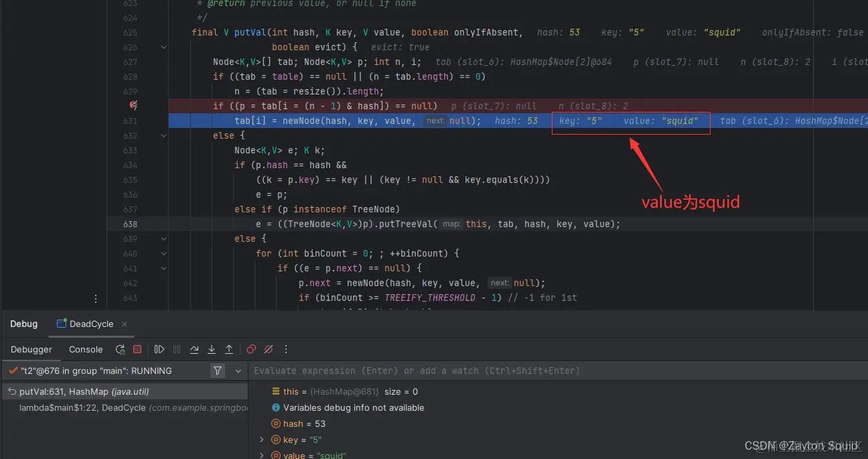Open the View Breakpoints dialog
This screenshot has width=868, height=459.
coord(251,349)
